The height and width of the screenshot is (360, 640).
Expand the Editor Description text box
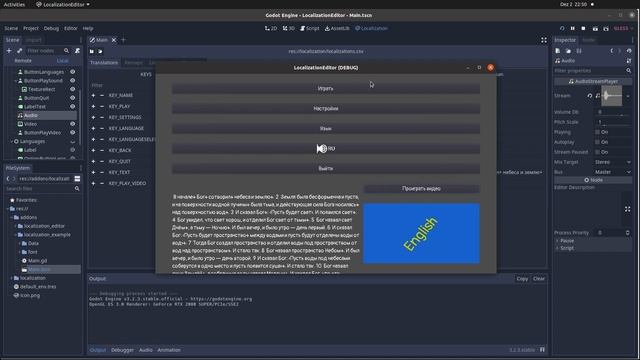pos(627,209)
